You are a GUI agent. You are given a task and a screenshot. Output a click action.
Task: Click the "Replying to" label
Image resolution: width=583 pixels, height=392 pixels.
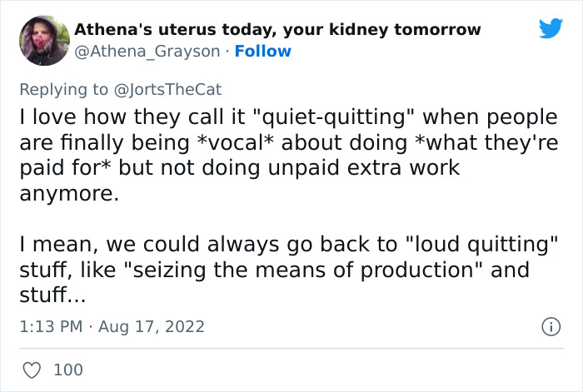[63, 89]
